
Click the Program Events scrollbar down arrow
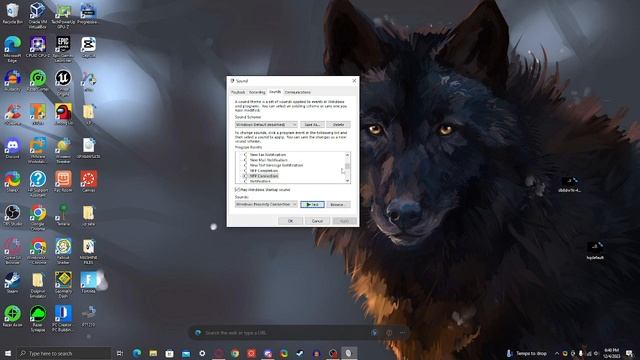click(x=347, y=181)
